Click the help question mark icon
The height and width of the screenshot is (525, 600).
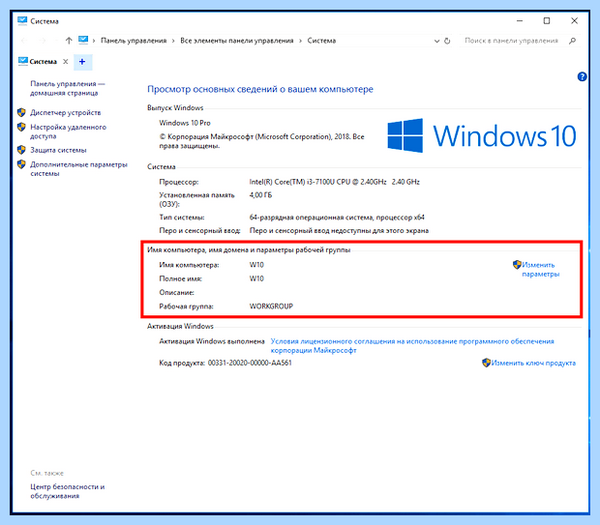click(582, 77)
